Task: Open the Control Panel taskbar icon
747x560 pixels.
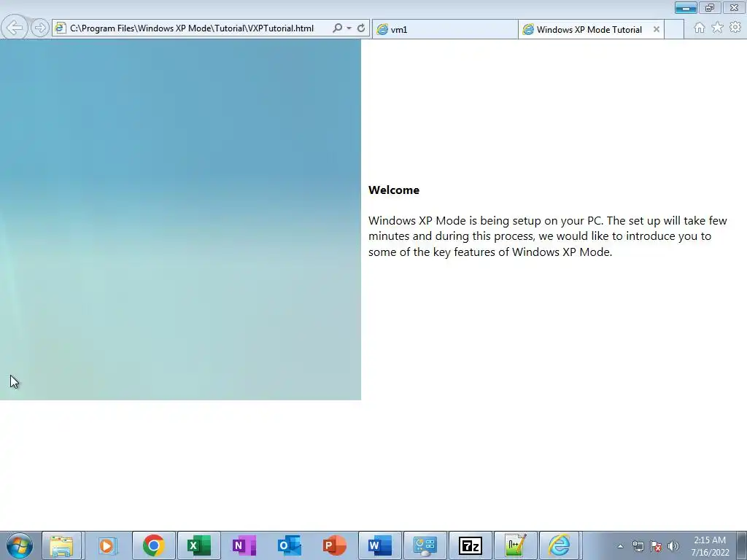Action: 425,545
